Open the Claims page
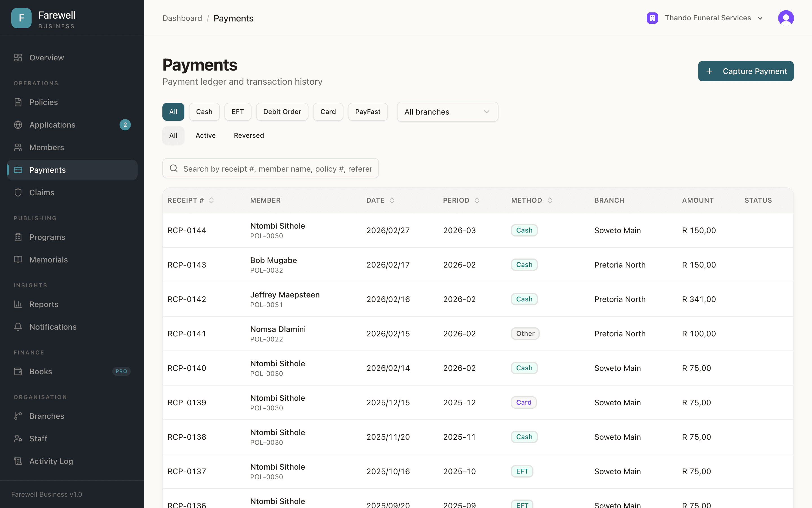This screenshot has width=812, height=508. tap(72, 192)
